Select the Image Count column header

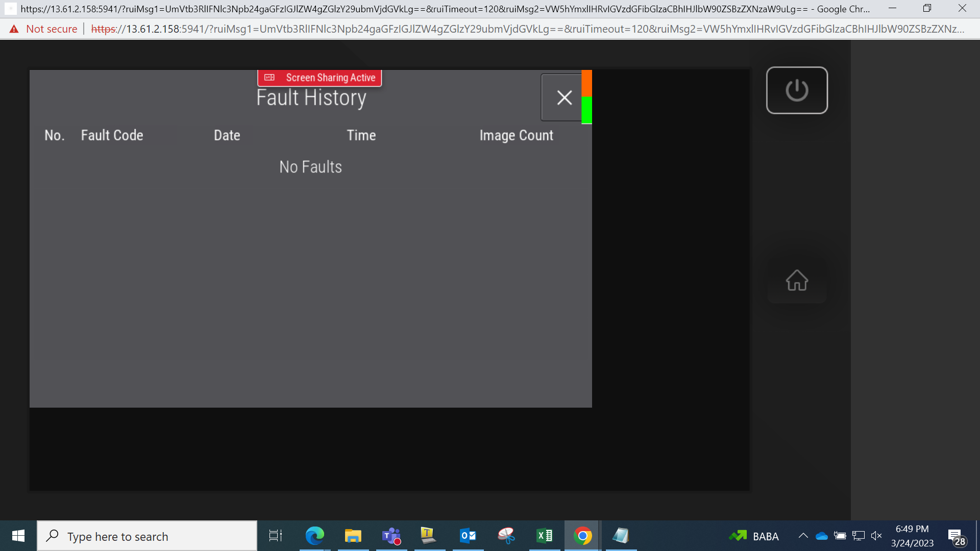tap(516, 135)
